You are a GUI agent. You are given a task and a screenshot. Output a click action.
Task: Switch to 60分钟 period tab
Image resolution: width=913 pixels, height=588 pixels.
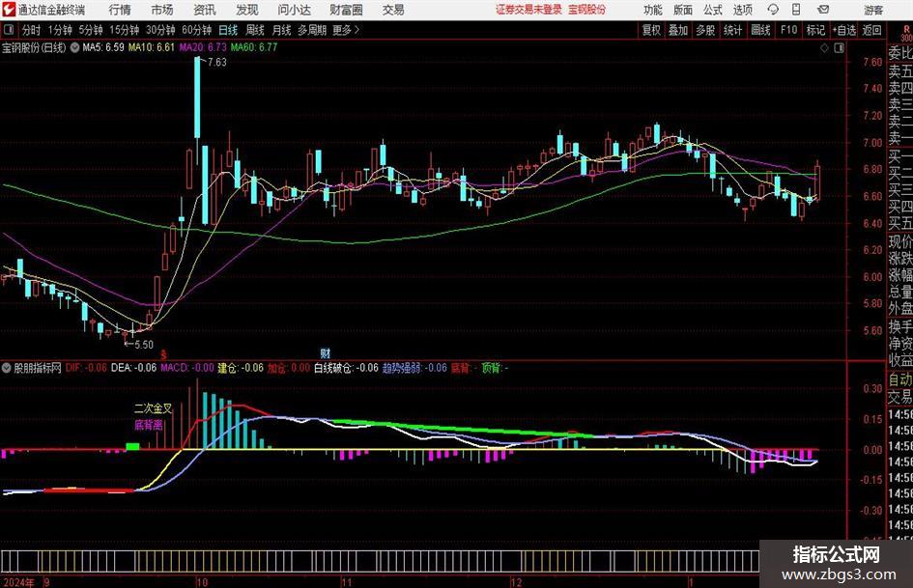click(x=197, y=30)
